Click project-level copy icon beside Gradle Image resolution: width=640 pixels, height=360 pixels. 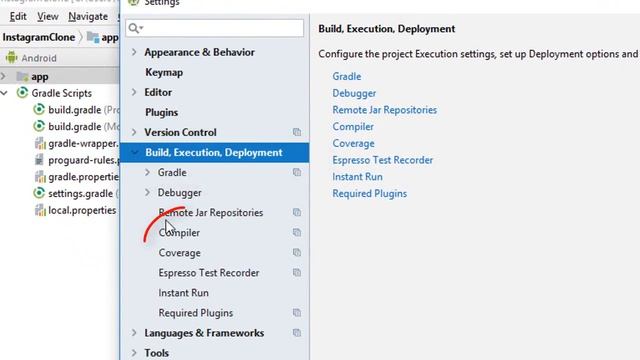pos(297,172)
